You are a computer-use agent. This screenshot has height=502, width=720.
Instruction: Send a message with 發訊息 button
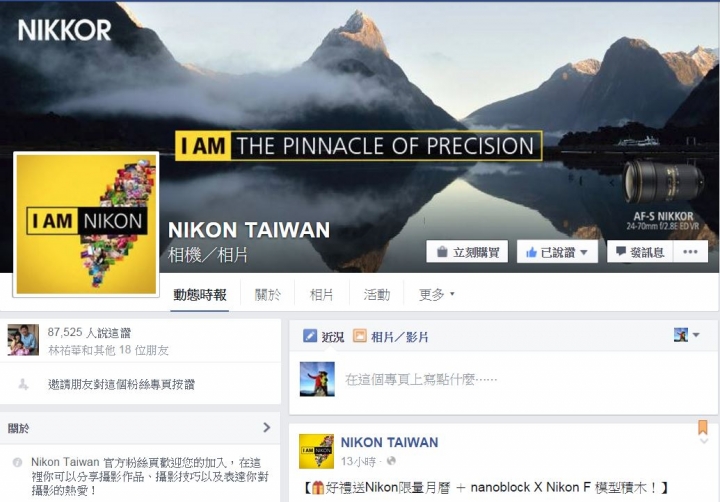[640, 252]
